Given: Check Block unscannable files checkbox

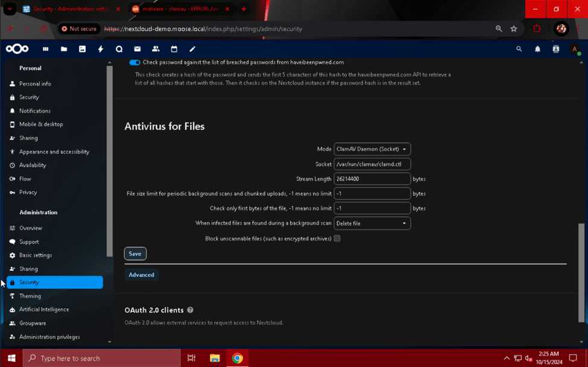Looking at the screenshot, I should coord(337,238).
